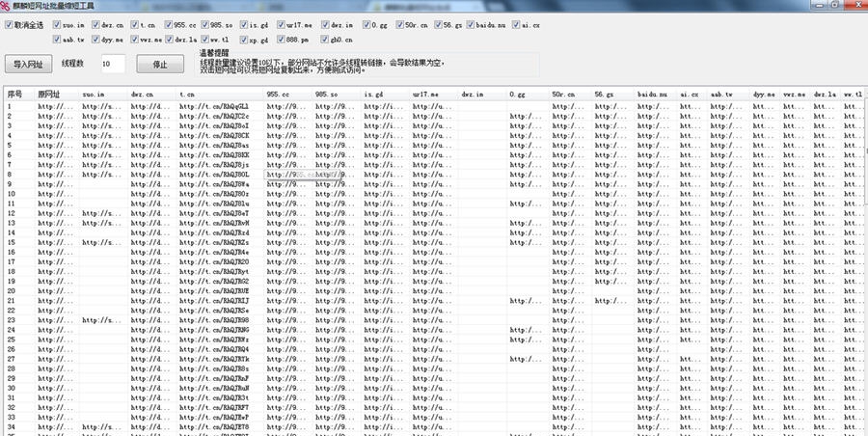Sort by the ai.cx column header

tap(692, 95)
